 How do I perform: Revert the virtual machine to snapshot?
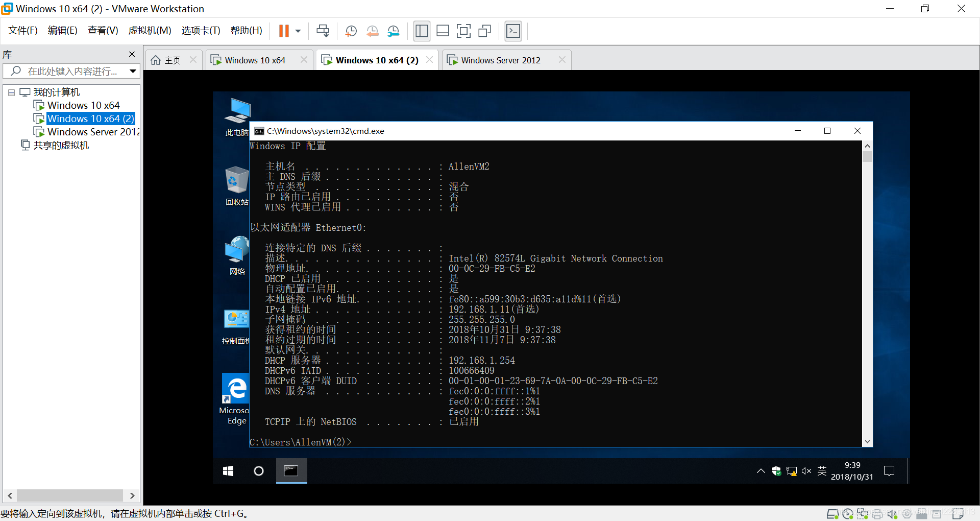pyautogui.click(x=372, y=31)
